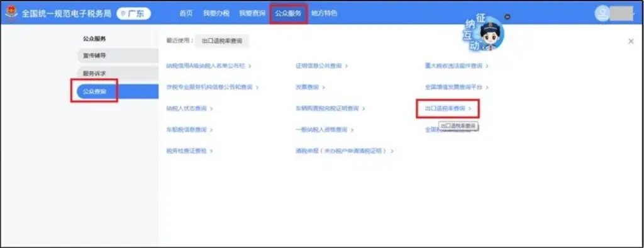Open the 车船税信息查询 link
This screenshot has height=248, width=644.
click(189, 130)
